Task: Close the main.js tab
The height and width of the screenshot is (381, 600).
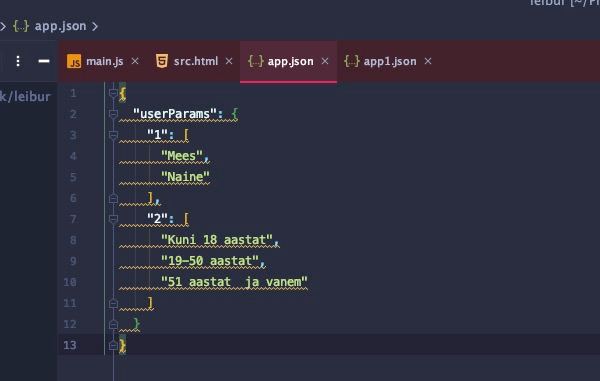Action: [x=135, y=61]
